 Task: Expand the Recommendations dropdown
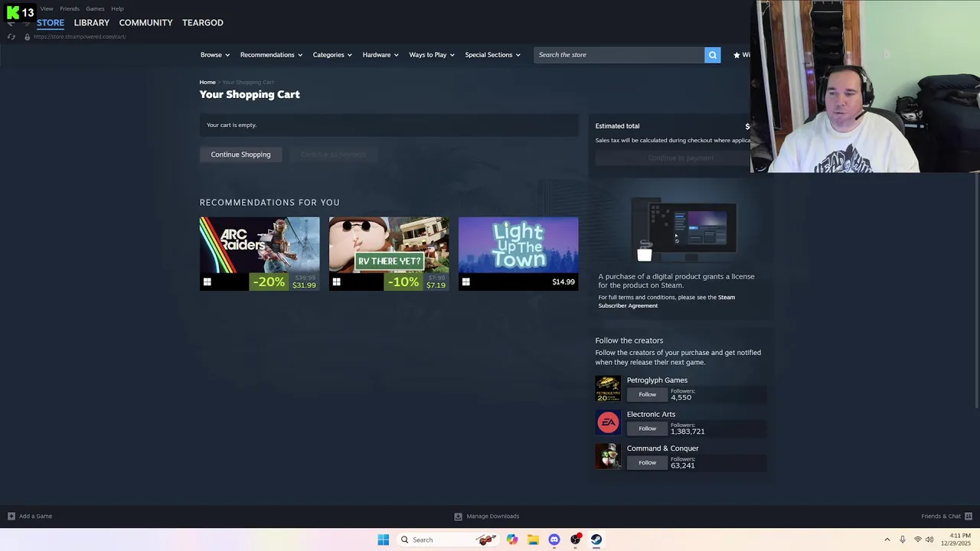tap(271, 55)
